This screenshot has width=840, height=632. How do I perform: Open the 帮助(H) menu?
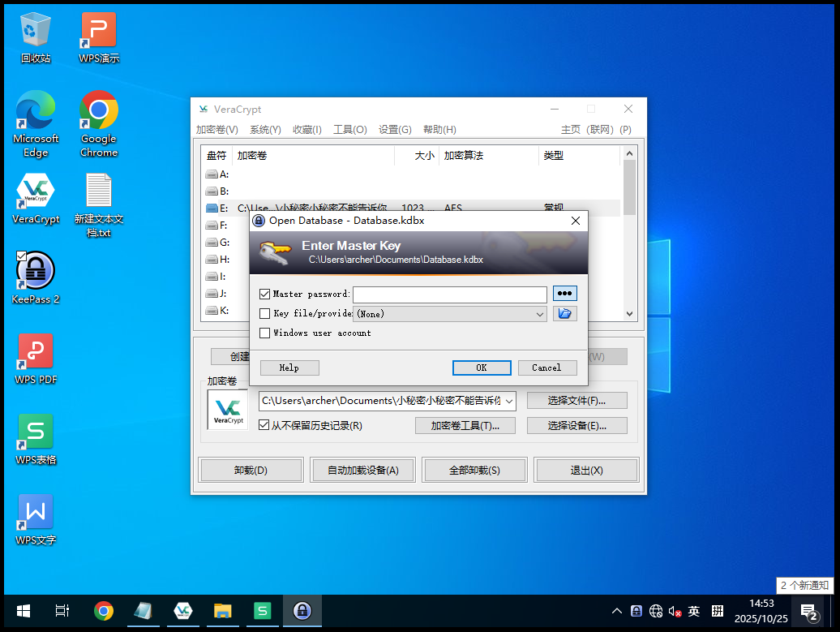coord(439,130)
